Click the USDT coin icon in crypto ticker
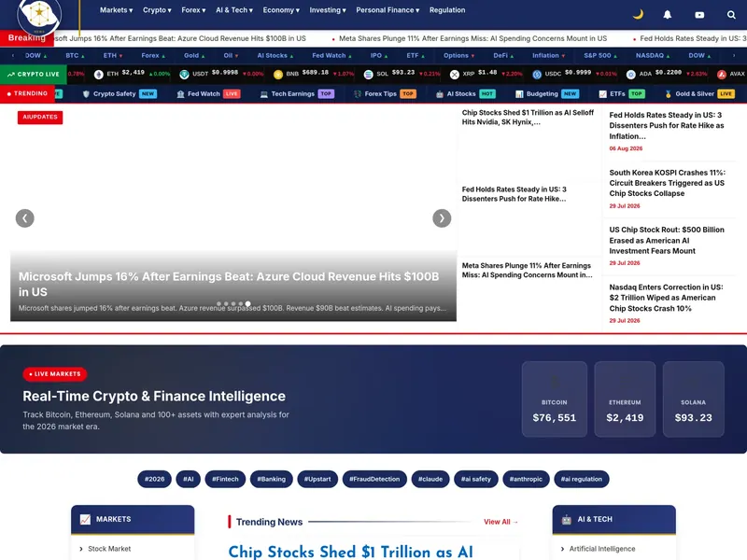This screenshot has width=747, height=560. pyautogui.click(x=184, y=75)
